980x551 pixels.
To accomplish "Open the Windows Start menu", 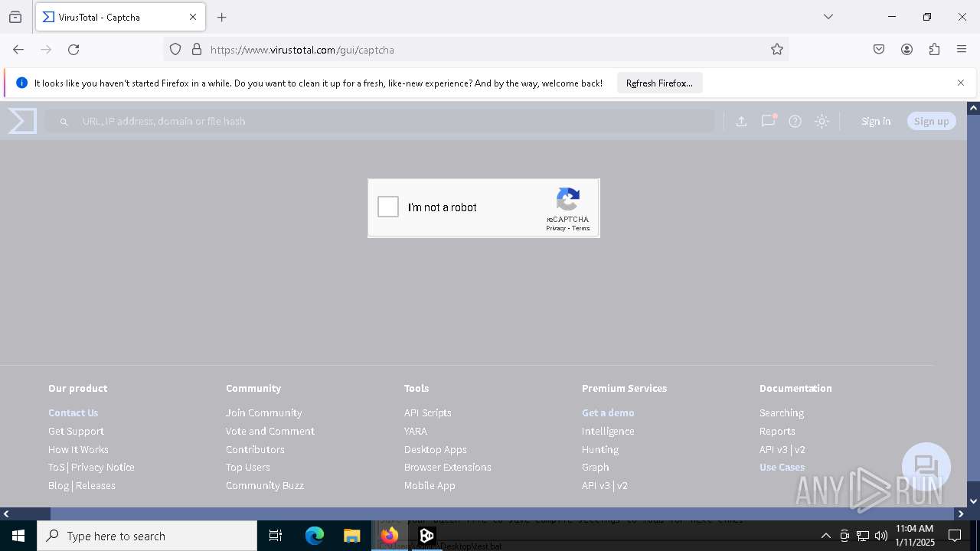I will (18, 536).
